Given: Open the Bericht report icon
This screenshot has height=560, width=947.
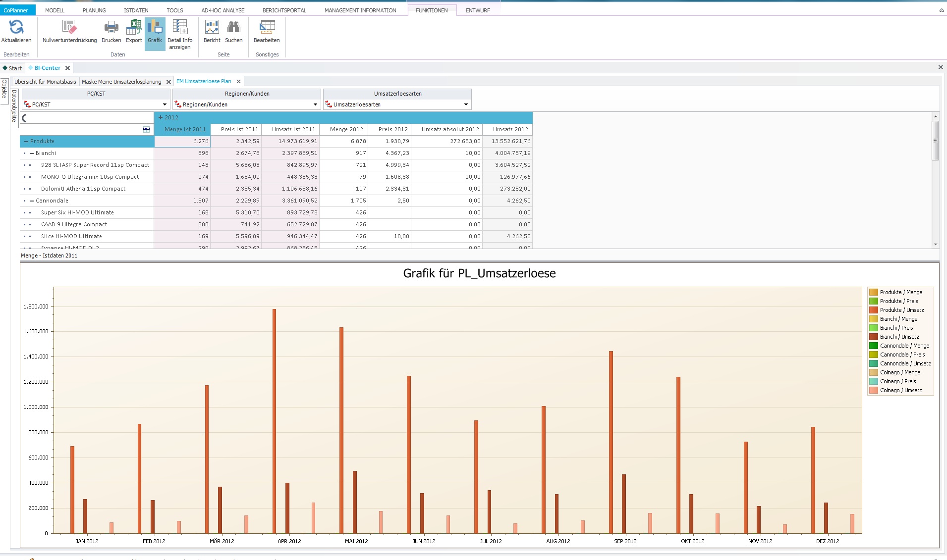Looking at the screenshot, I should click(212, 27).
